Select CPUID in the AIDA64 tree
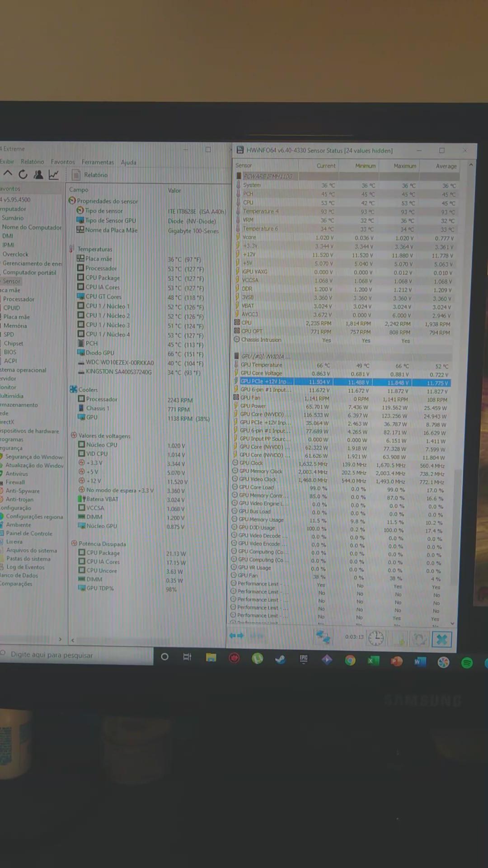 click(12, 308)
